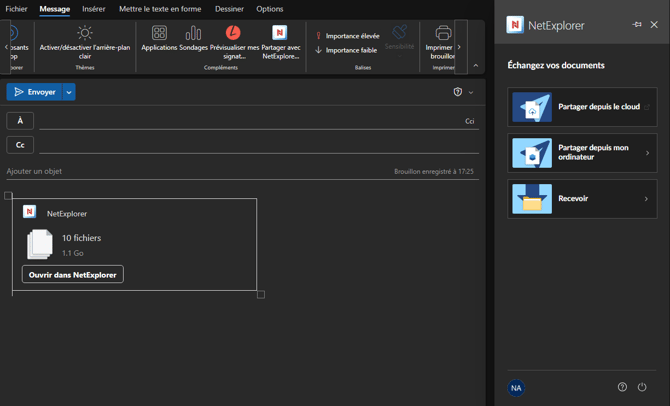Image resolution: width=670 pixels, height=406 pixels.
Task: Click Partager avec NetExplorer ribbon icon
Action: [280, 32]
